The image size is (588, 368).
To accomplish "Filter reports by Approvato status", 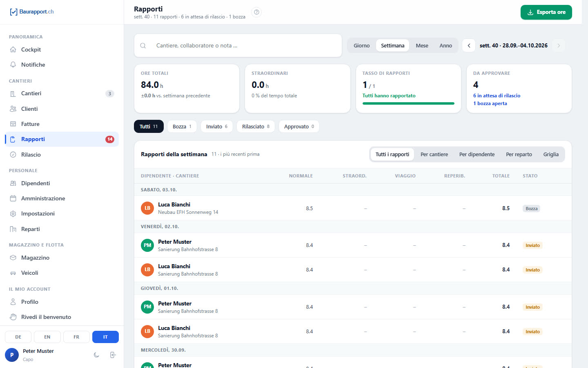I will click(x=299, y=126).
